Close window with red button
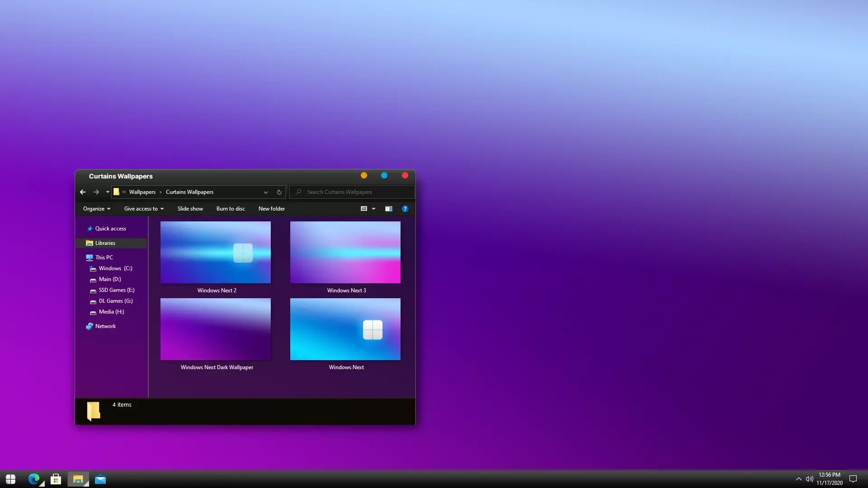Image resolution: width=868 pixels, height=488 pixels. 405,175
